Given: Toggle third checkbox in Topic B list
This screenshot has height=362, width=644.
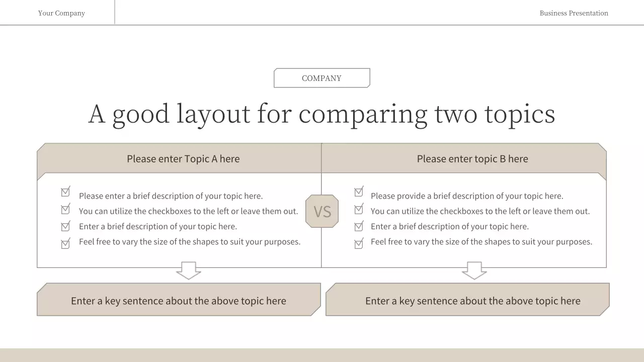Looking at the screenshot, I should (359, 226).
